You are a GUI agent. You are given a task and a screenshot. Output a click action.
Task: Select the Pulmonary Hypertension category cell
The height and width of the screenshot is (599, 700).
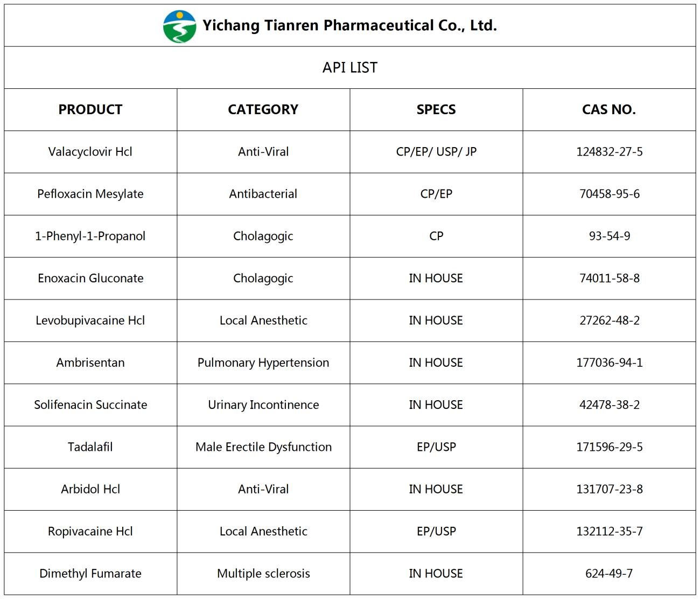[x=263, y=363]
